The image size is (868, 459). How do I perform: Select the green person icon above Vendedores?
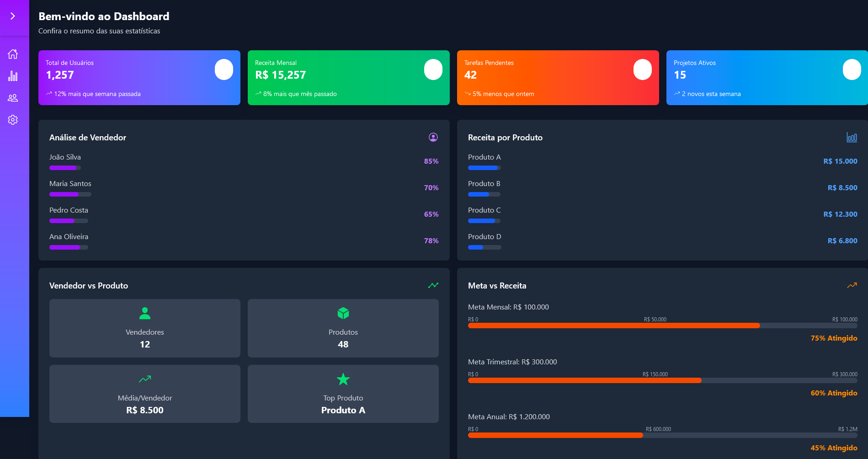pyautogui.click(x=144, y=313)
